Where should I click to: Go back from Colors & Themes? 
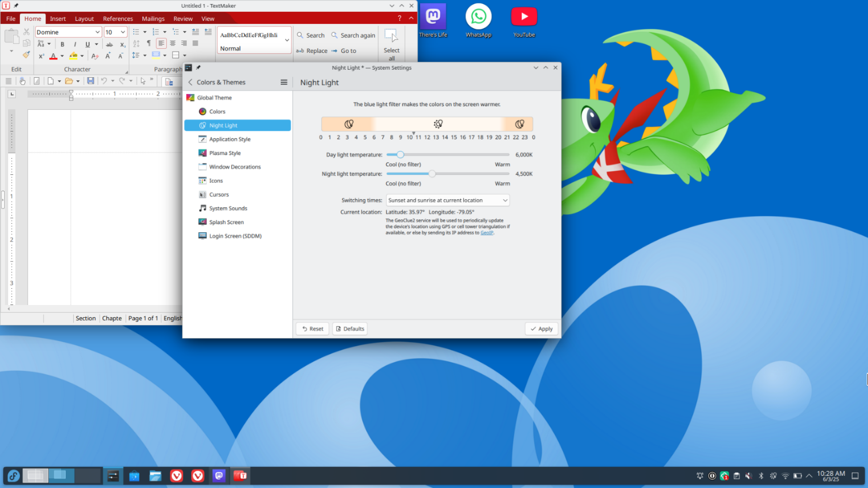[x=190, y=82]
